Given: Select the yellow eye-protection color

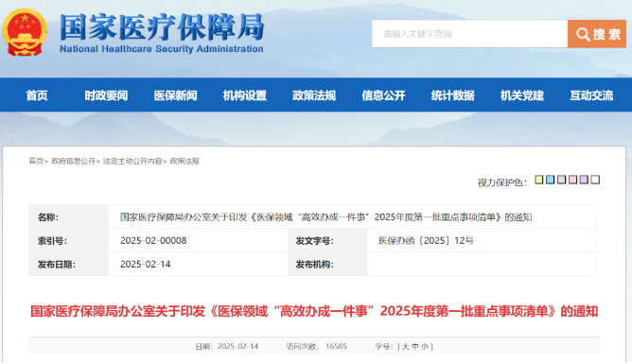Looking at the screenshot, I should [539, 180].
